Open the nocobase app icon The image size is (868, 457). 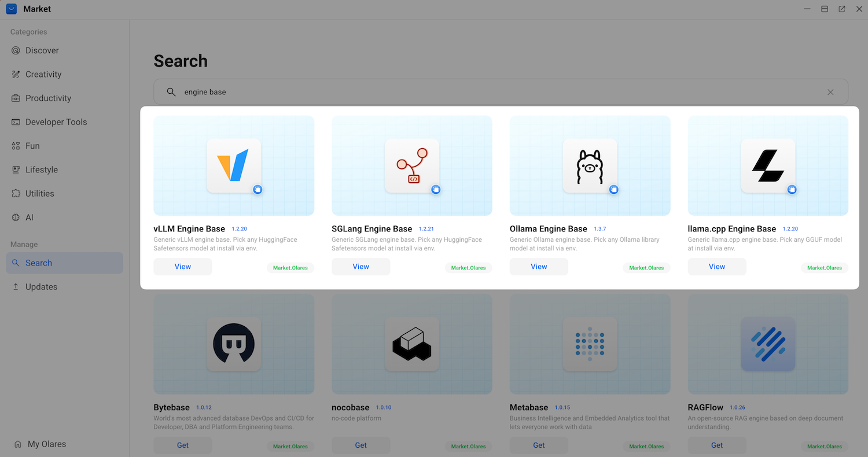(412, 344)
